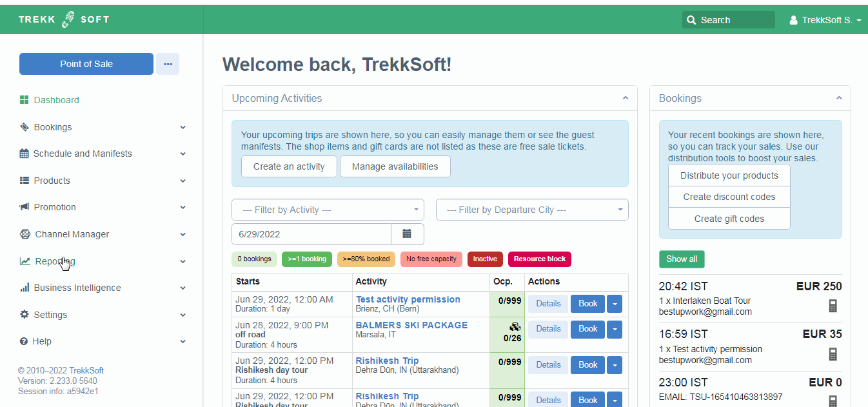This screenshot has height=407, width=868.
Task: Open the Filter by Activity dropdown
Action: pos(328,210)
